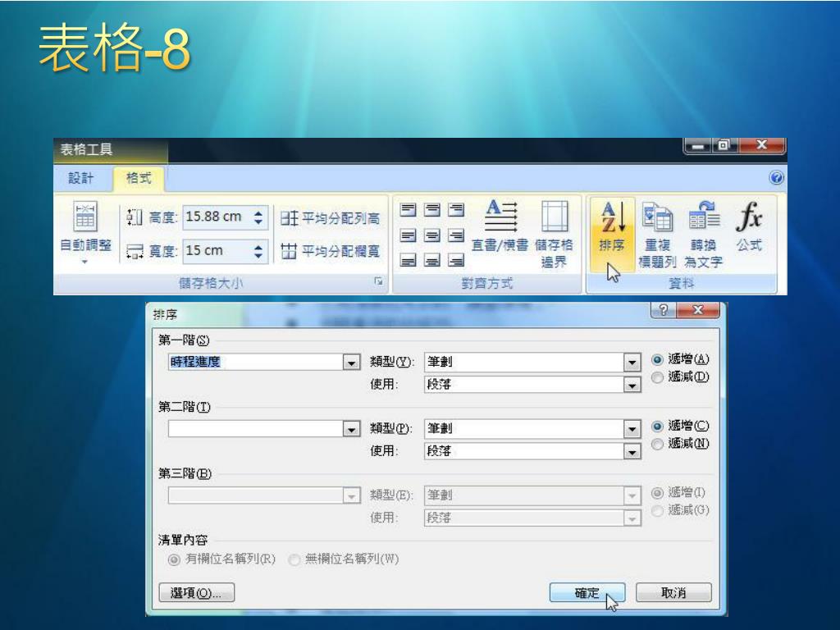Click 轉換為文字 convert to text icon
Viewport: 840px width, 630px height.
point(703,235)
